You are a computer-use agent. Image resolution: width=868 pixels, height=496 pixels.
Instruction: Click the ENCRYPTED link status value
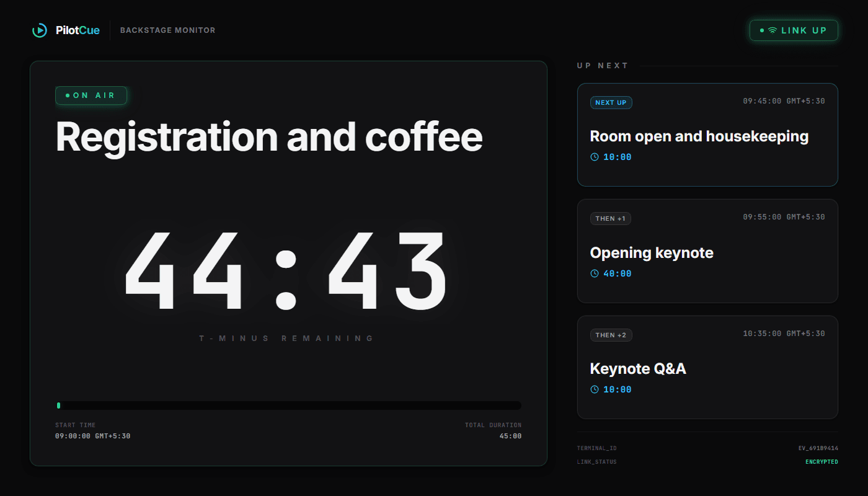point(821,462)
